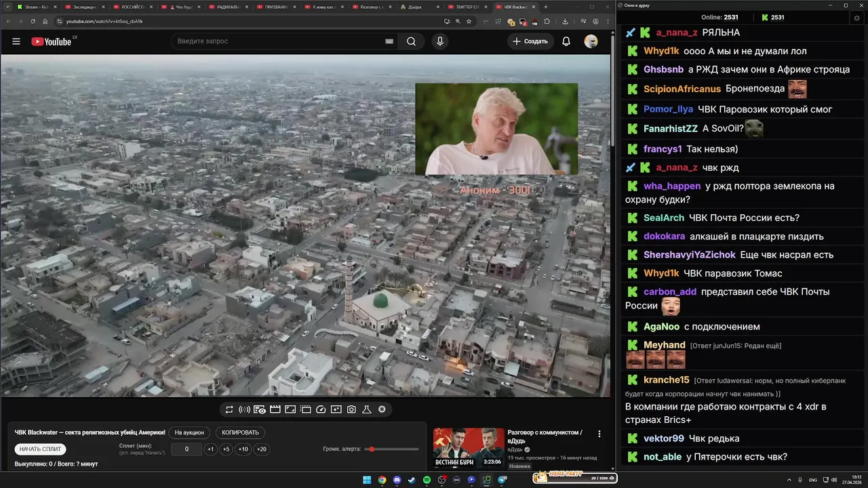Screen dimensions: 868x488
Task: Click the На аукцион button
Action: pyautogui.click(x=189, y=432)
